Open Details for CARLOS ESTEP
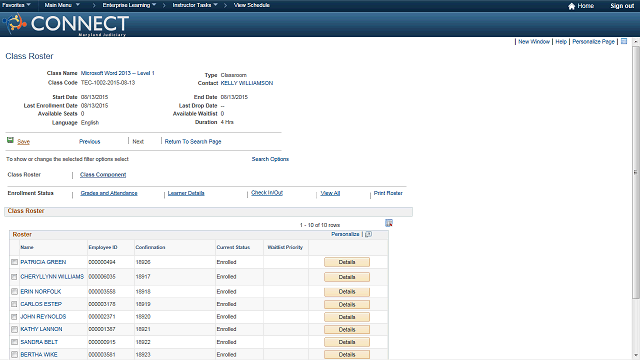 (x=347, y=304)
